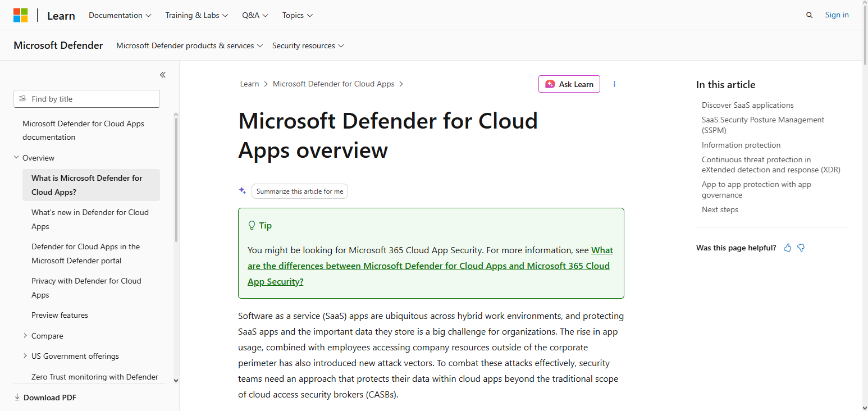
Task: Open What's new in Defender for Cloud Apps
Action: coord(90,219)
